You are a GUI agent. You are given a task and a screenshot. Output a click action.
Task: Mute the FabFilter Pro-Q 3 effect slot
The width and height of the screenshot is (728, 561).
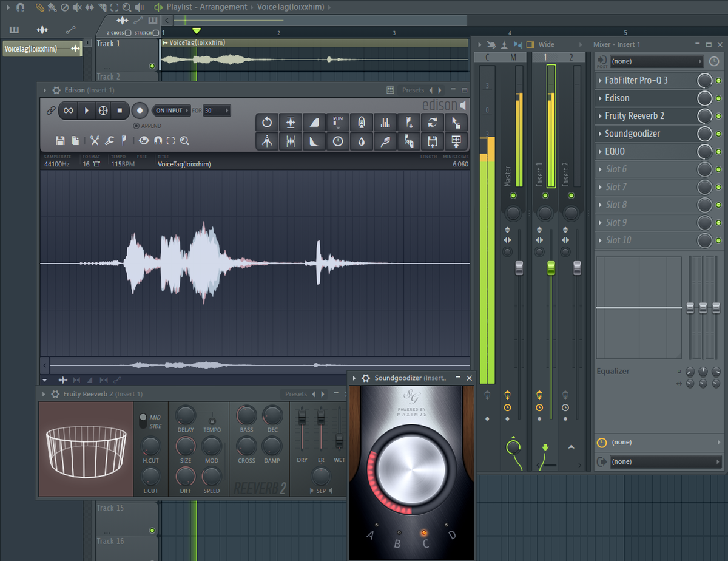pyautogui.click(x=718, y=80)
